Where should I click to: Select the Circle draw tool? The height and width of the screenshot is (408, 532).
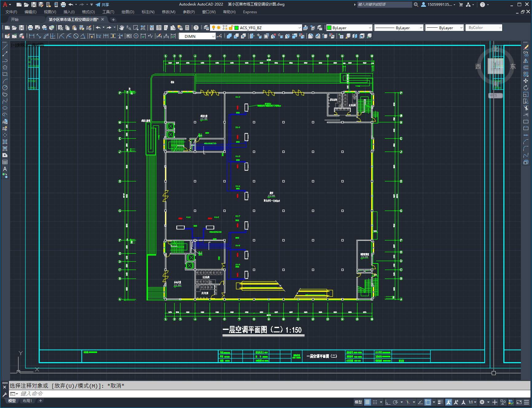pos(5,88)
